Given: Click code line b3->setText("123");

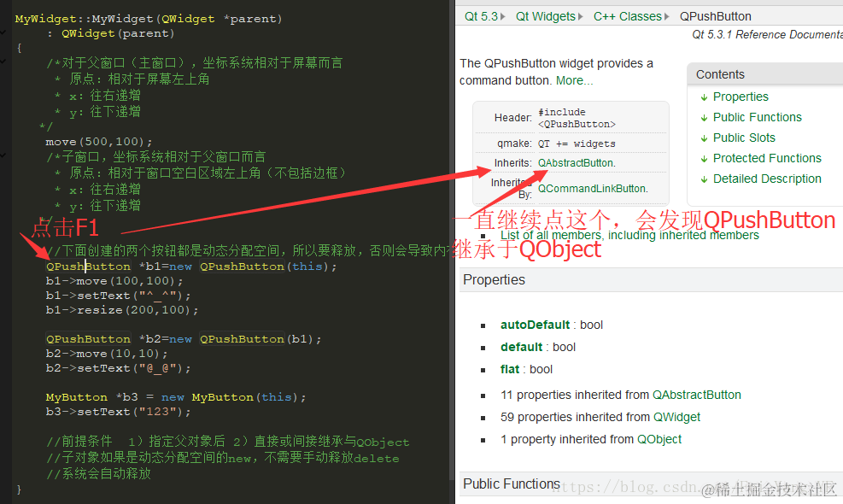Looking at the screenshot, I should (x=118, y=412).
